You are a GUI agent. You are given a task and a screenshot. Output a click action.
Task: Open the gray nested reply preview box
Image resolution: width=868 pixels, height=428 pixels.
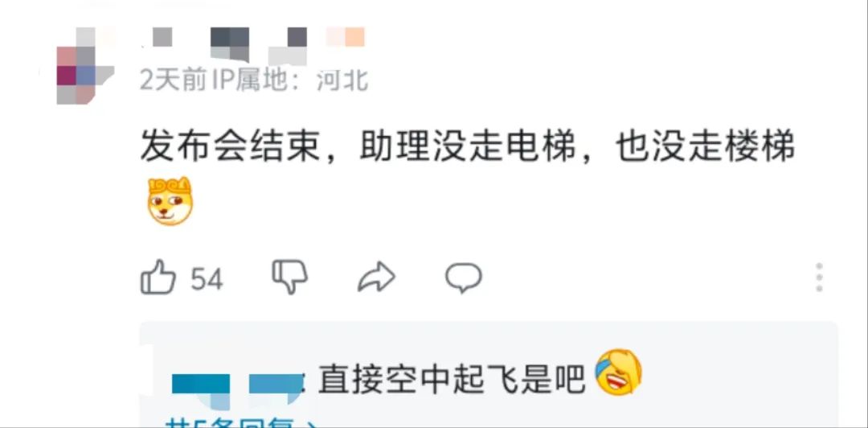click(489, 374)
